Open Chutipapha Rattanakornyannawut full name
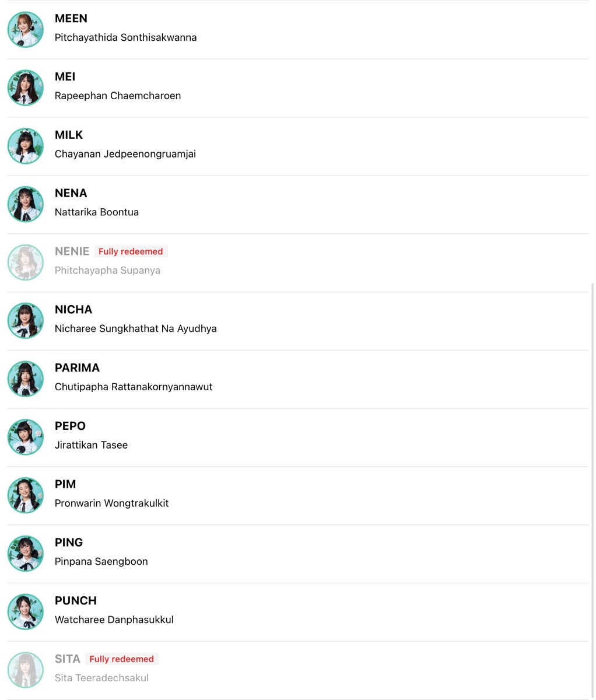This screenshot has width=596, height=700. [134, 387]
